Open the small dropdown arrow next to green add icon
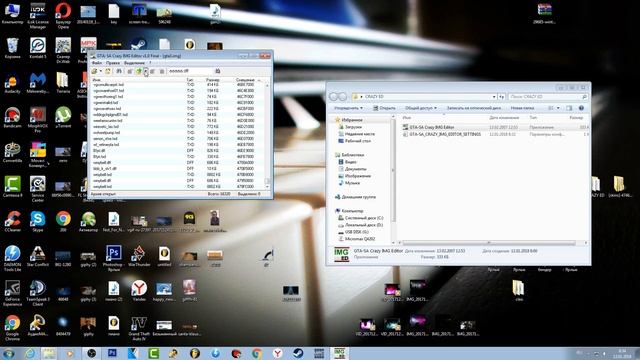640x360 pixels. point(146,72)
